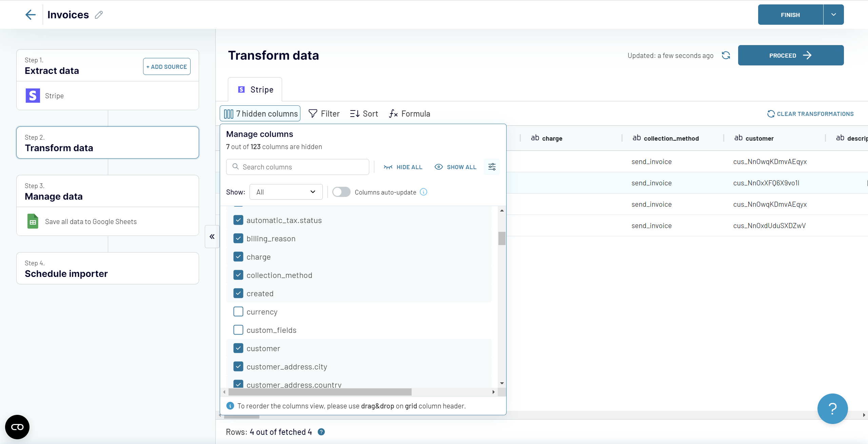Open column settings sliders in Manage columns

click(492, 167)
